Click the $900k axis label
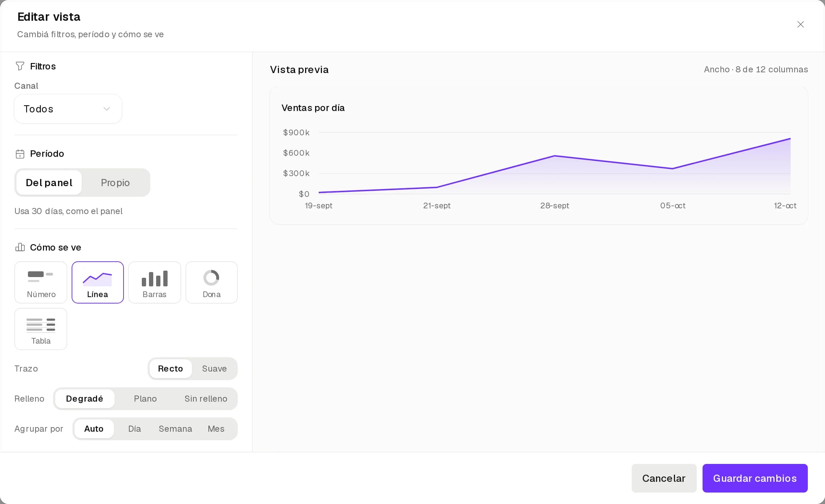Image resolution: width=825 pixels, height=504 pixels. 296,132
